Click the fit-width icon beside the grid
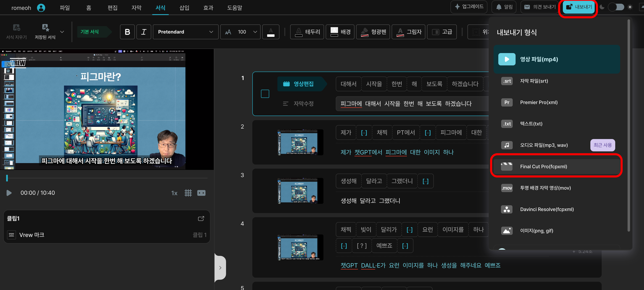 (x=201, y=193)
